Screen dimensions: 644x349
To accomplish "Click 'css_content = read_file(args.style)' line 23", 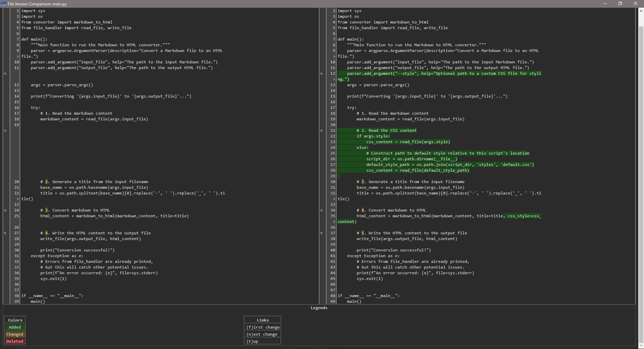I will pos(408,142).
